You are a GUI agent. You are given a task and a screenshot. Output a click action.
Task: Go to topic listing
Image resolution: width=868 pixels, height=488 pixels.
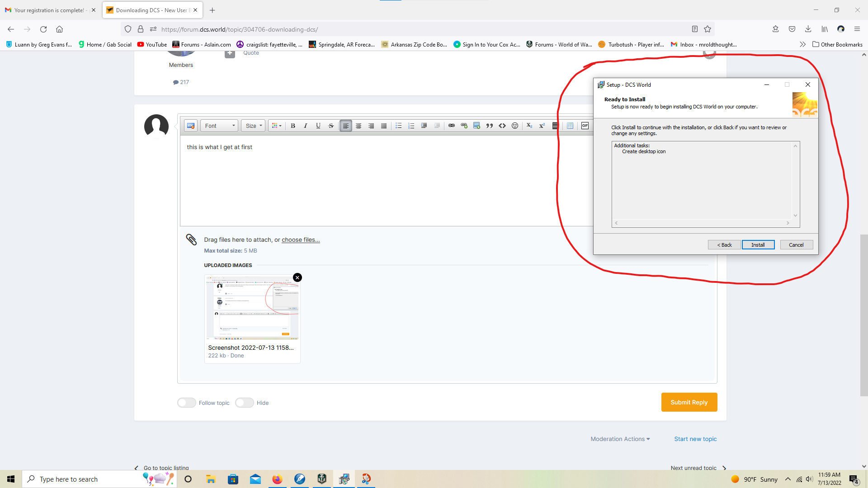pyautogui.click(x=162, y=468)
